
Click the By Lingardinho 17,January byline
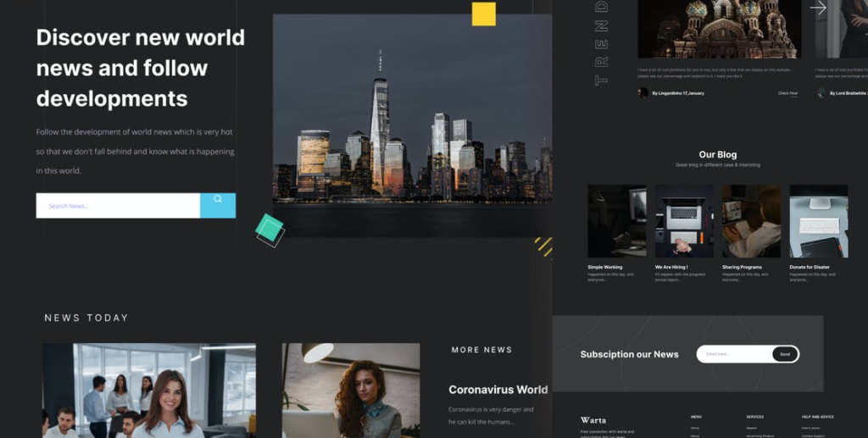[678, 93]
